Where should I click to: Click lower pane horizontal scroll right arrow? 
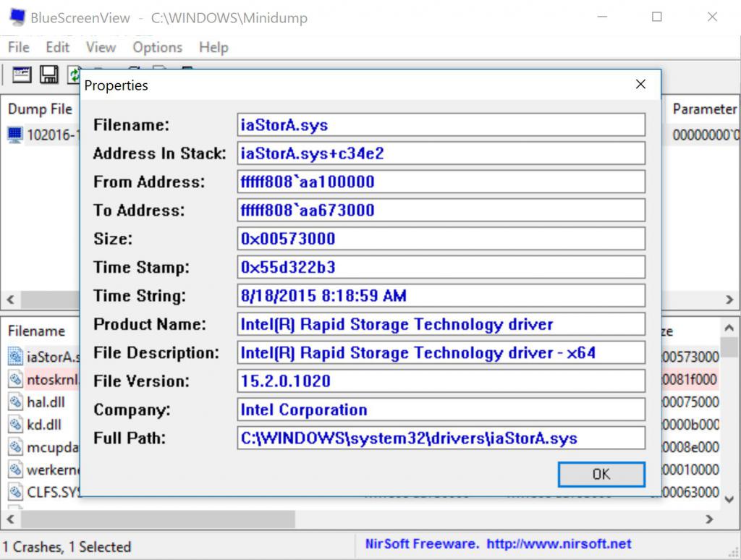click(x=709, y=519)
